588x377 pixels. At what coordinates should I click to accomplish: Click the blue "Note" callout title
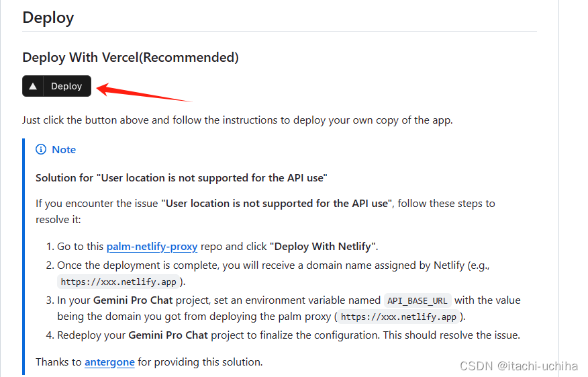[64, 149]
